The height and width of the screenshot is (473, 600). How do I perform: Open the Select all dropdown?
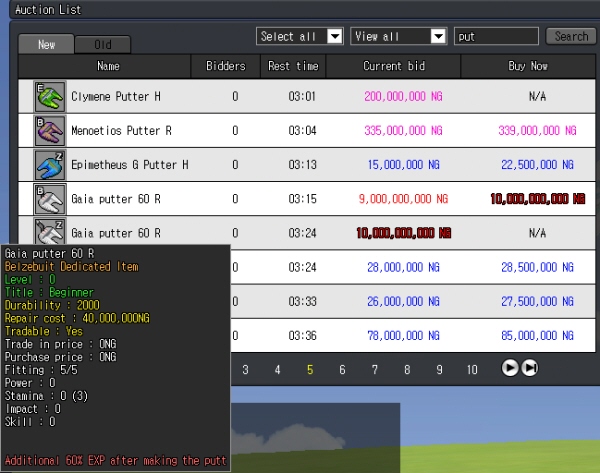tap(300, 36)
